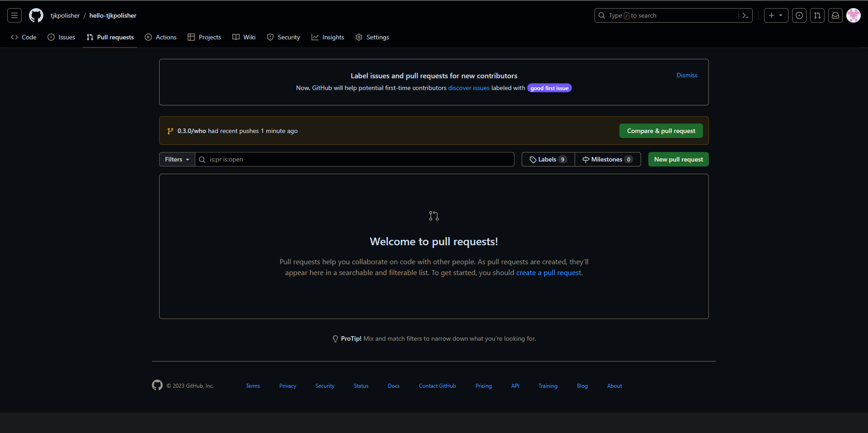Image resolution: width=868 pixels, height=433 pixels.
Task: Open the good first issue label badge
Action: (549, 88)
